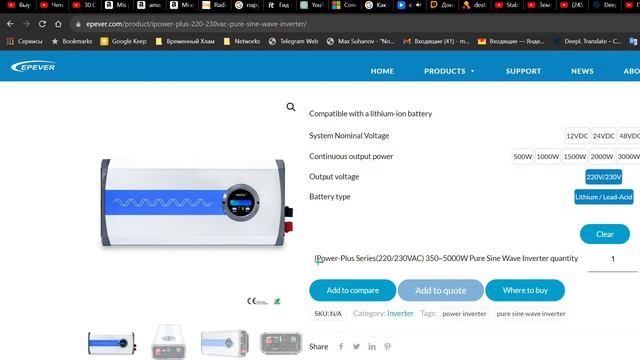Switch to the 'Stab' YouTube tab

pos(507,5)
